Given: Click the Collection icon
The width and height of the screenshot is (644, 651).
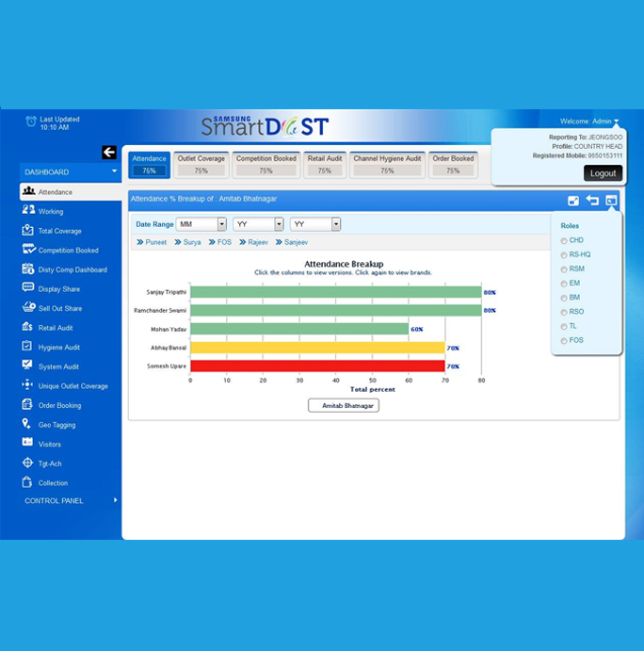Looking at the screenshot, I should pos(27,482).
